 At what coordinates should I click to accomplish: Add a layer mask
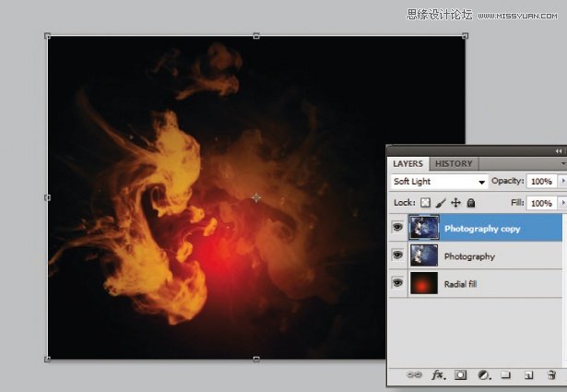tap(460, 376)
